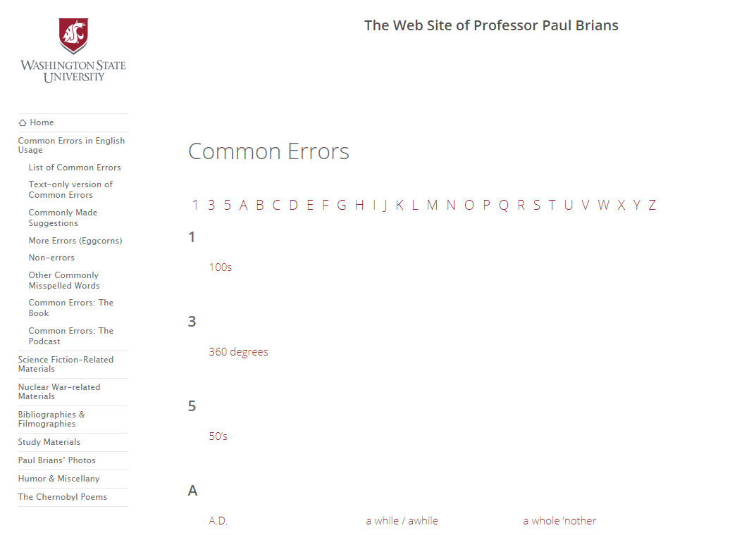756x535 pixels.
Task: Select Text-only version of Common Errors
Action: tap(70, 189)
